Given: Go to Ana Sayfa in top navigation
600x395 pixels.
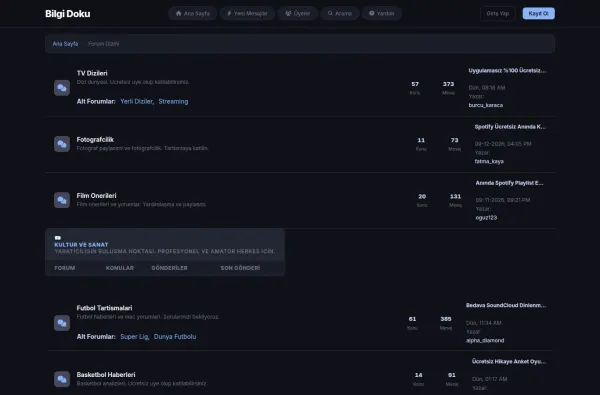Looking at the screenshot, I should coord(192,13).
